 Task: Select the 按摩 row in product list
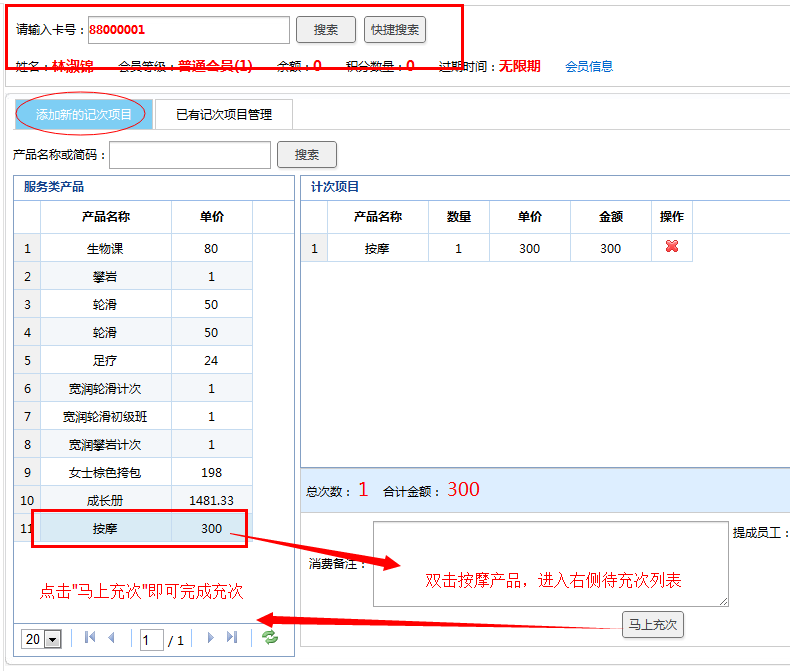(x=105, y=528)
